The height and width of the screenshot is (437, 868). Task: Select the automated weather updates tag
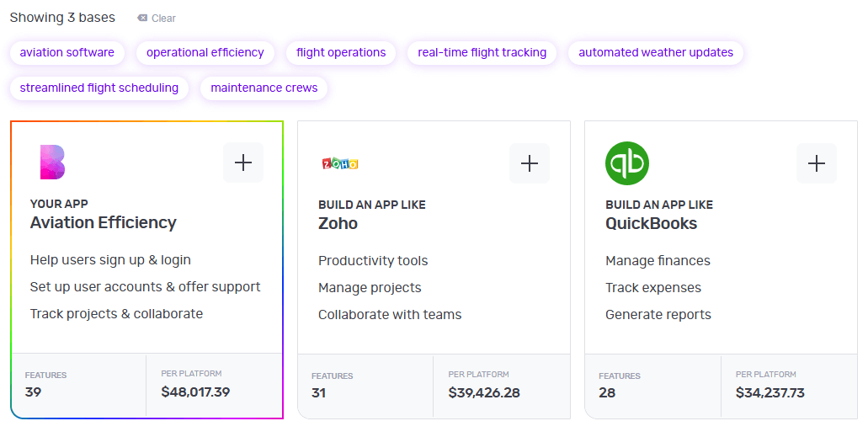pyautogui.click(x=656, y=52)
